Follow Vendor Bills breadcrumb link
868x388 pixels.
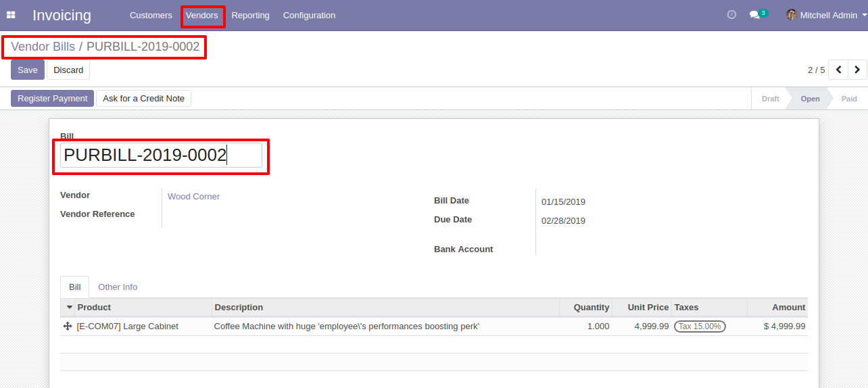(43, 47)
